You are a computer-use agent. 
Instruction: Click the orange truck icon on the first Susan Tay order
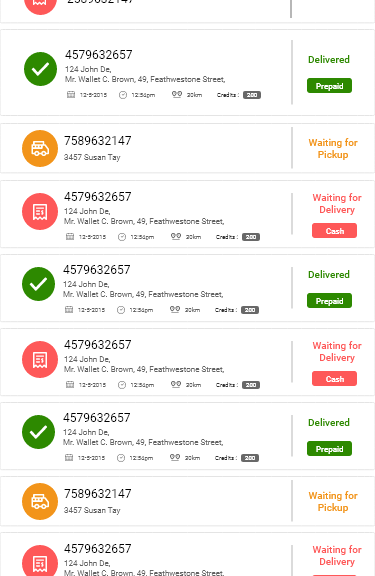(40, 148)
